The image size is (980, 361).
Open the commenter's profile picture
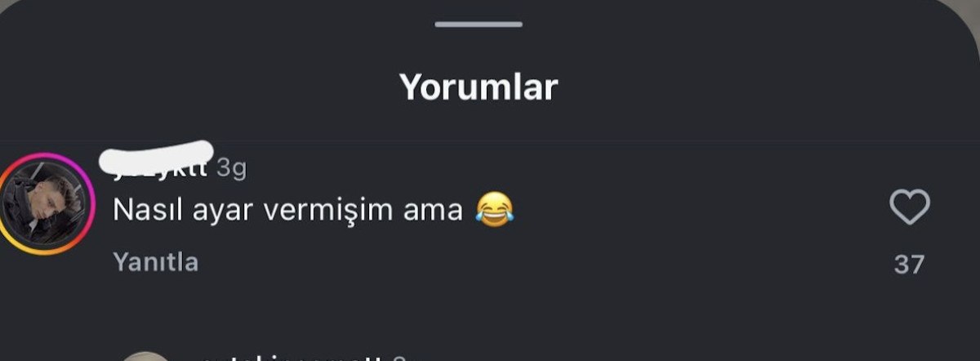pyautogui.click(x=43, y=203)
